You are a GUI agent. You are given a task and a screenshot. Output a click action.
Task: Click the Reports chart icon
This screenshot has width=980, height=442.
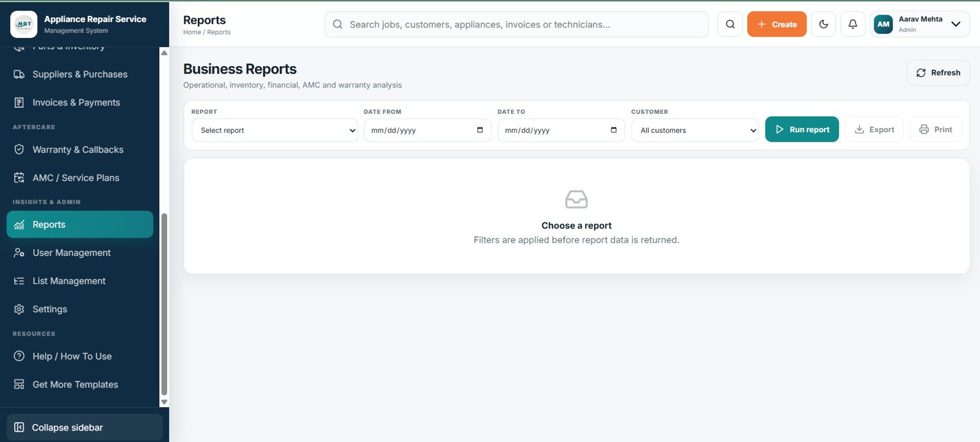[x=19, y=225]
